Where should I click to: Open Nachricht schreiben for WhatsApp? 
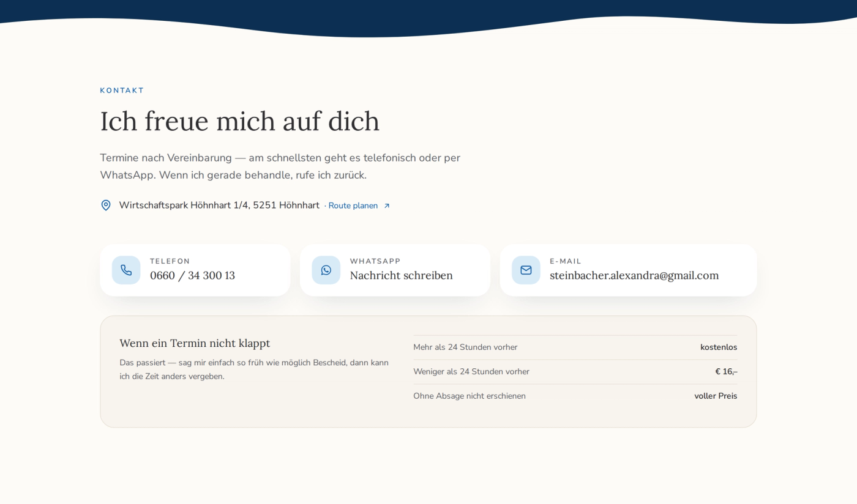[402, 275]
